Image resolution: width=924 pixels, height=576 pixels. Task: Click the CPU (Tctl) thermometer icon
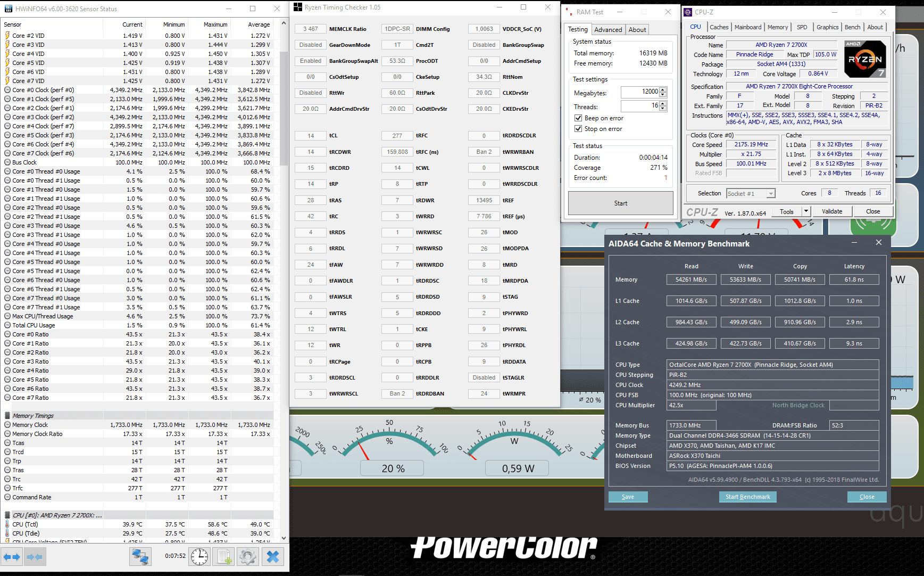(7, 524)
